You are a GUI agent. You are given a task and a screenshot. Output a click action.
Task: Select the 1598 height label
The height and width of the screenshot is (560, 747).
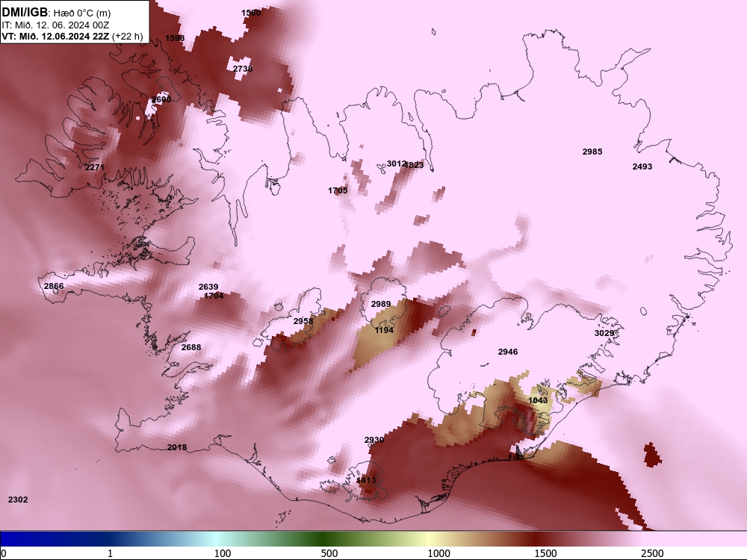click(x=175, y=38)
